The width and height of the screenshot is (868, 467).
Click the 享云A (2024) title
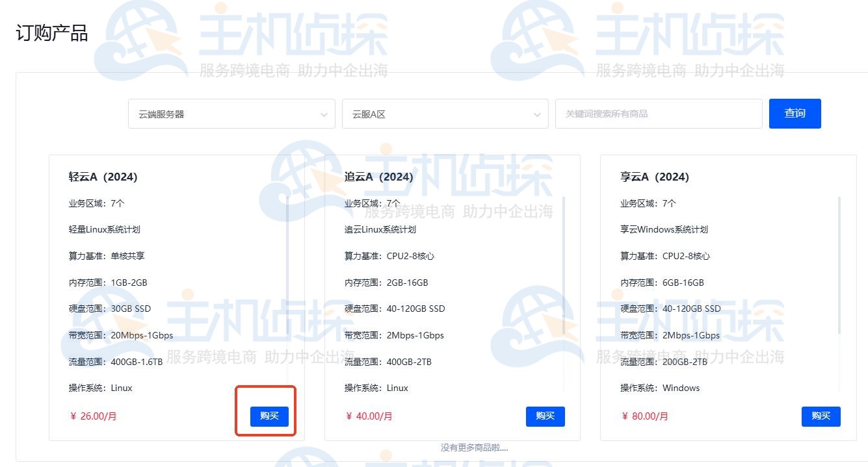[x=655, y=177]
